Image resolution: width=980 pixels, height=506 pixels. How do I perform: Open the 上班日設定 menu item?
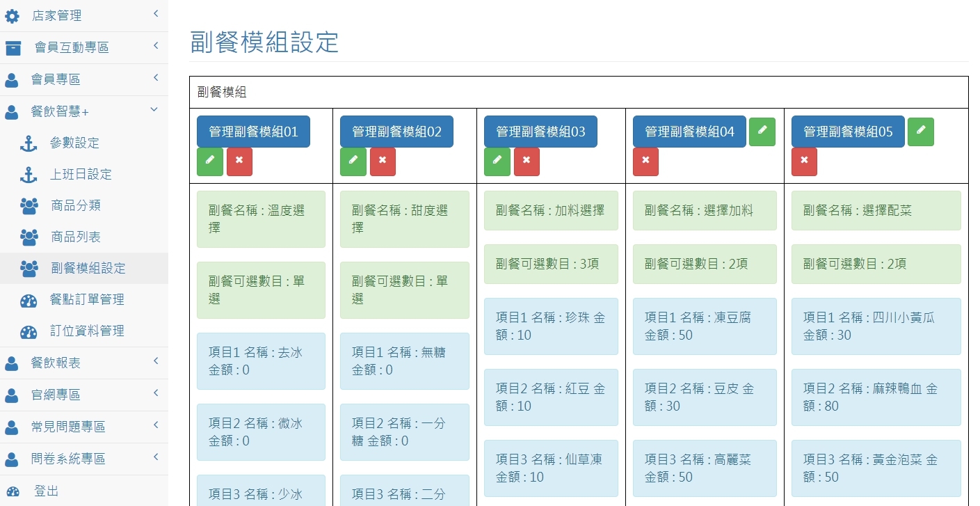click(x=84, y=174)
